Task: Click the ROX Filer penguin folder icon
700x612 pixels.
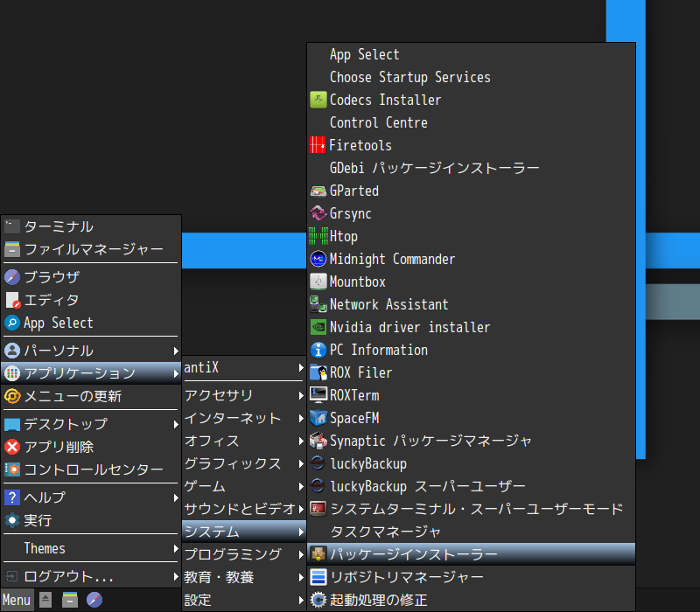Action: pyautogui.click(x=318, y=372)
